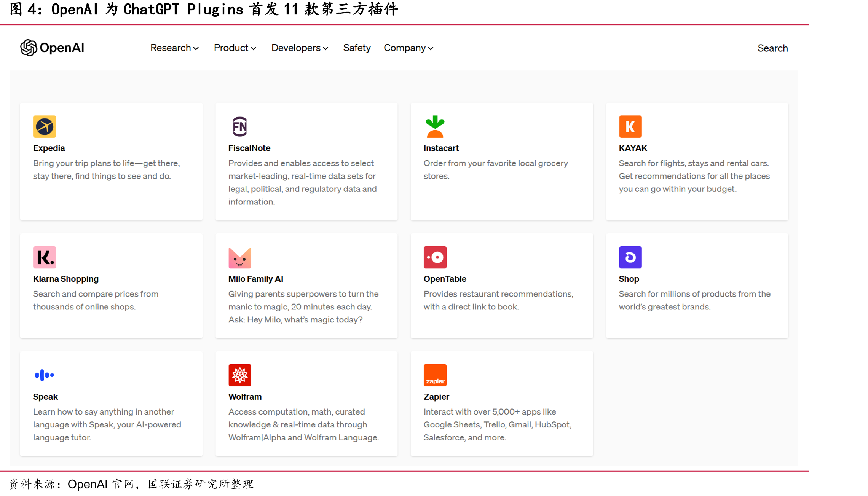Viewport: 868px width, 496px height.
Task: Click the source note below the figure
Action: 131,484
